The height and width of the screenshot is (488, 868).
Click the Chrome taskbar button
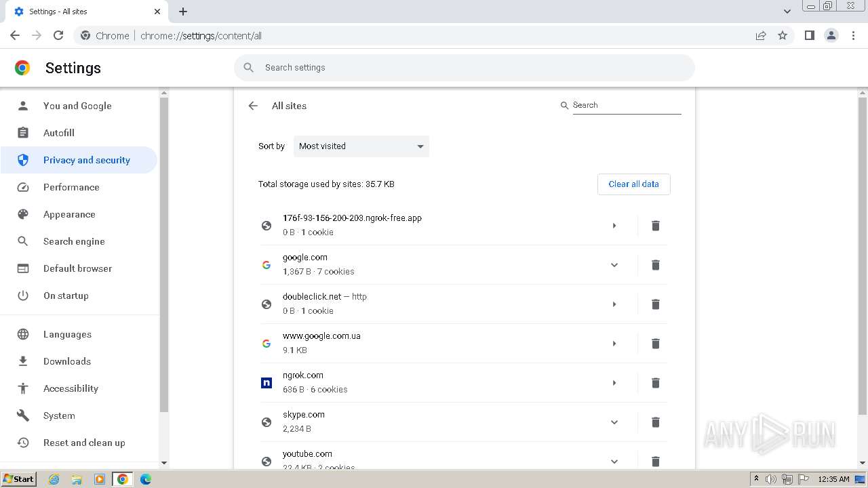[123, 479]
